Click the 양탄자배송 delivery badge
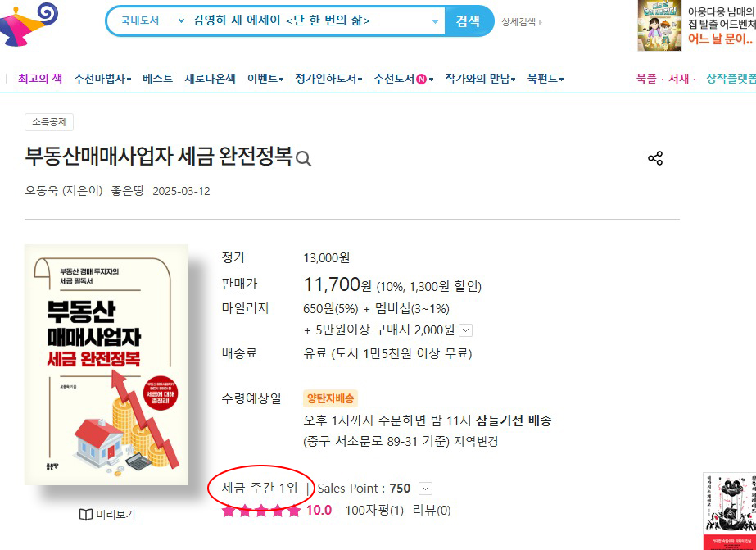This screenshot has width=756, height=550. coord(330,398)
